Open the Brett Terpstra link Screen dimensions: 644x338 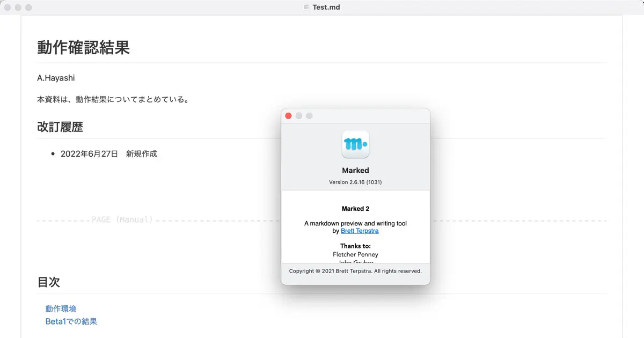pyautogui.click(x=360, y=231)
